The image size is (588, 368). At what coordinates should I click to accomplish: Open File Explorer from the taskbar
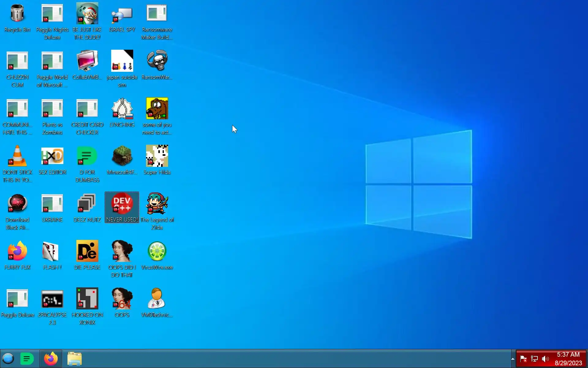74,358
